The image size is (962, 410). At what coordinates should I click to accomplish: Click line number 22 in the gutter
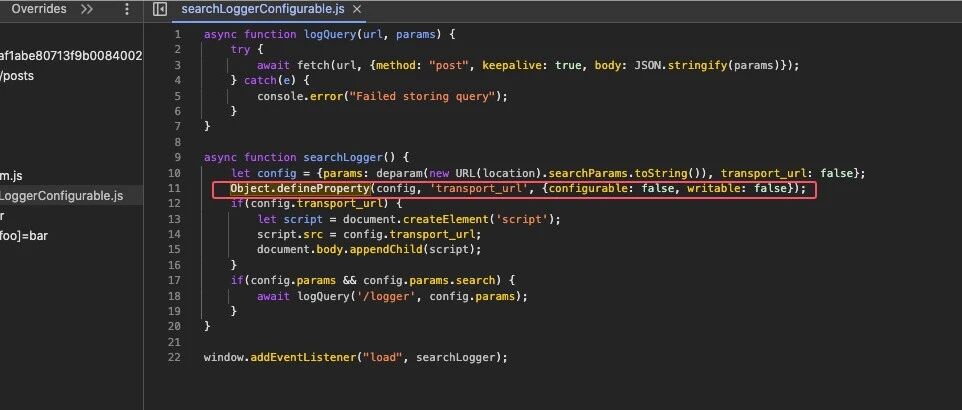[x=174, y=357]
